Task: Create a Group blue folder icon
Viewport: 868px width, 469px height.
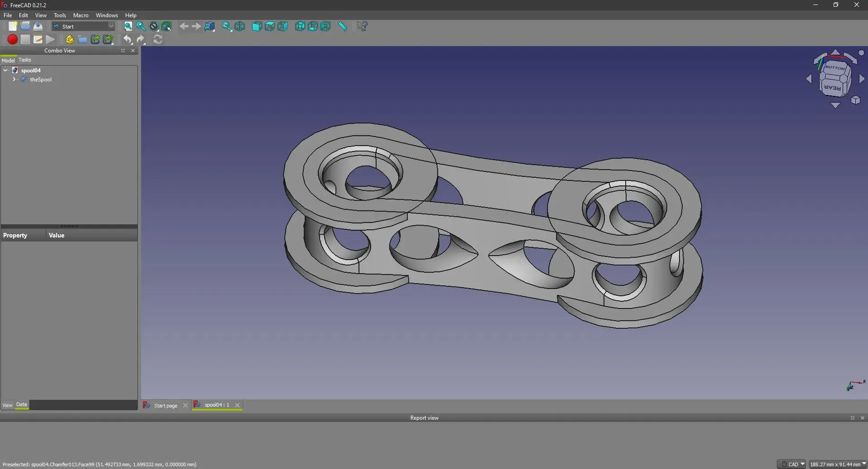Action: [x=82, y=39]
